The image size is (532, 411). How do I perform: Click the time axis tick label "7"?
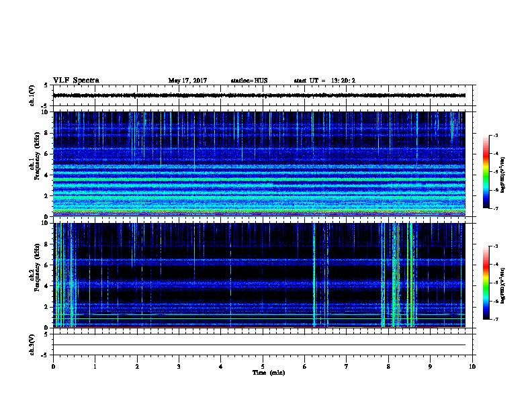(x=347, y=367)
